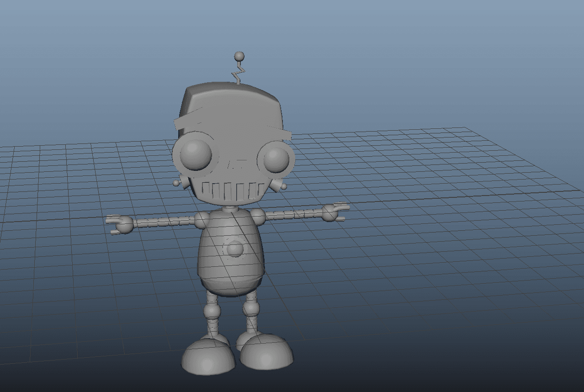This screenshot has width=584, height=392.
Task: Select the dome foot on screen right
Action: click(266, 352)
